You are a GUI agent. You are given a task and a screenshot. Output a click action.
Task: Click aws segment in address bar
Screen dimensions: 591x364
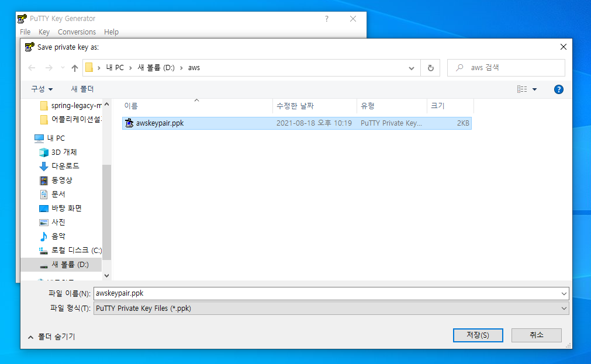pyautogui.click(x=194, y=67)
